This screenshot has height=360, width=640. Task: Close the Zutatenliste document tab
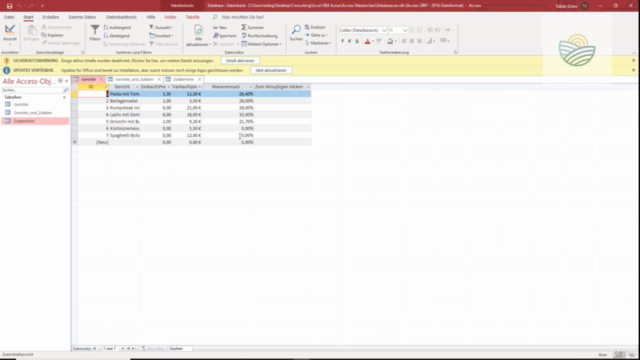click(x=200, y=79)
